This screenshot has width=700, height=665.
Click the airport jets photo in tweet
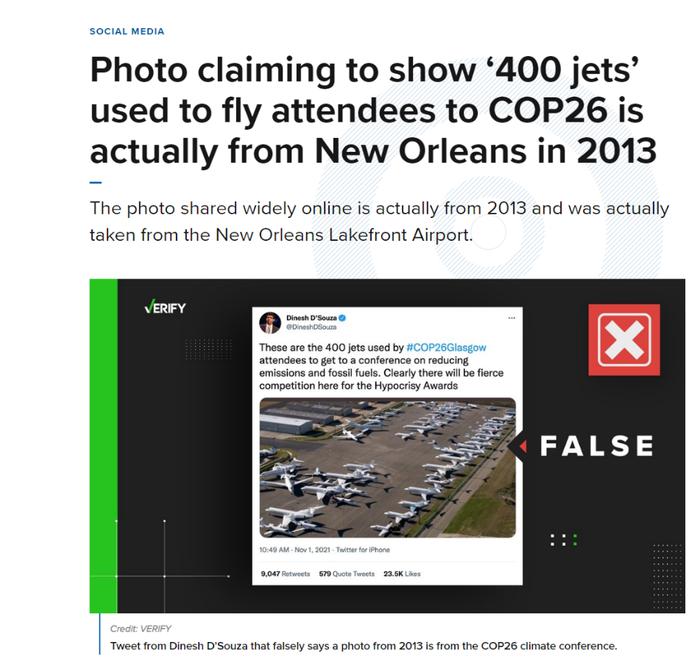click(x=388, y=468)
